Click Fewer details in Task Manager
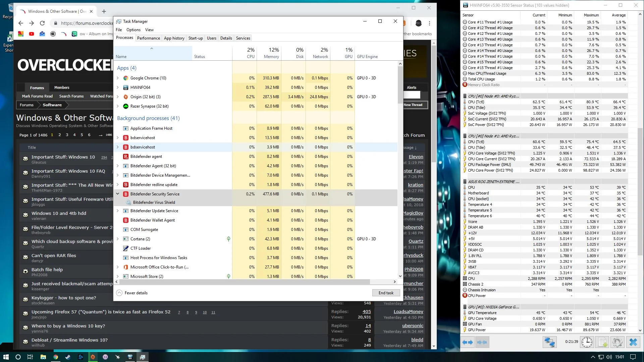Screen dimensions: 644x362 click(132, 293)
